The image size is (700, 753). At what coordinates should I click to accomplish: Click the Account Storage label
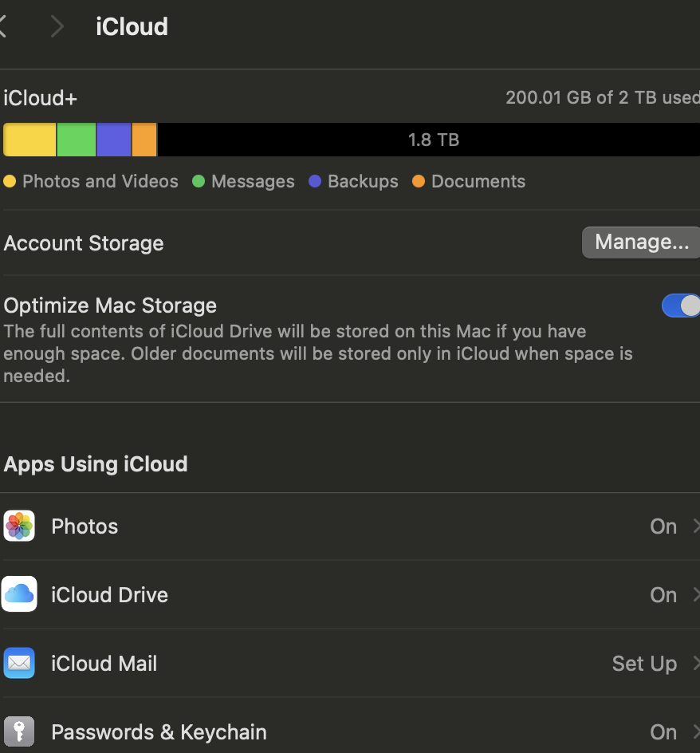84,243
